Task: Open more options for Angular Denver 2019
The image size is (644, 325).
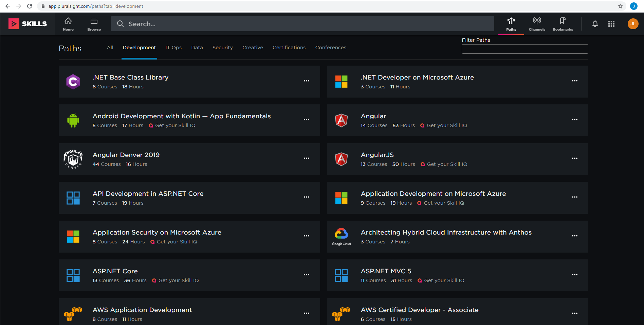Action: [x=307, y=158]
